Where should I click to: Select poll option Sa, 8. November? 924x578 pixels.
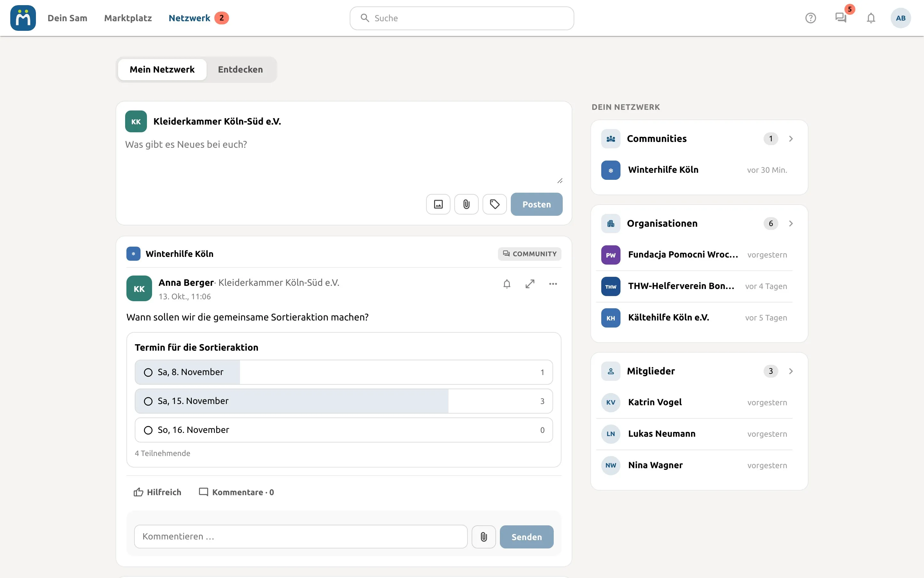tap(344, 372)
